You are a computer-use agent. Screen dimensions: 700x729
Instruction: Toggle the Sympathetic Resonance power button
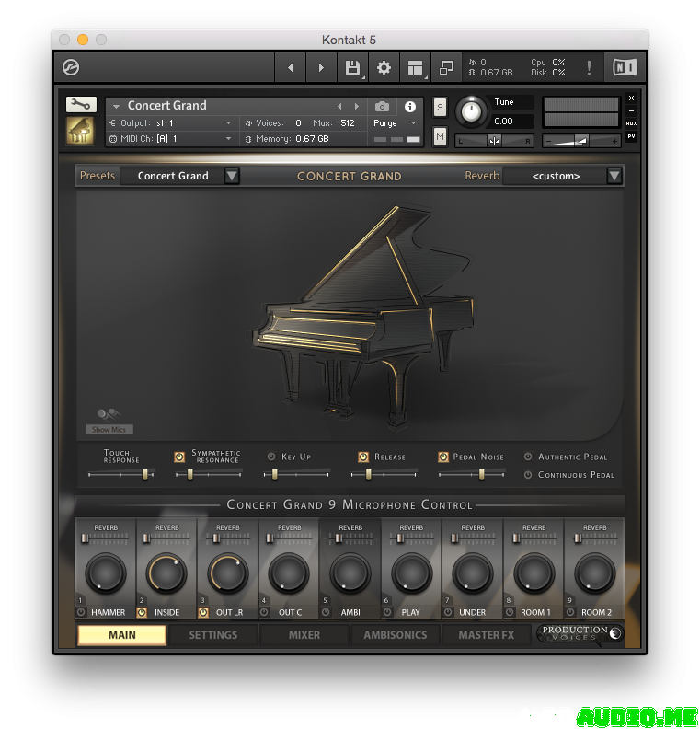pos(179,457)
